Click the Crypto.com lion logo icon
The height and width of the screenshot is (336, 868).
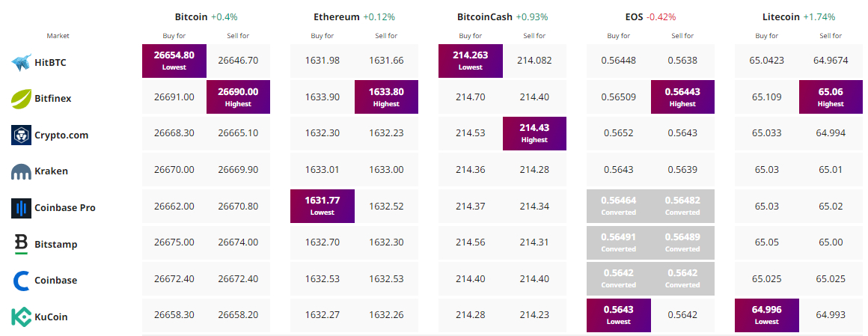(x=20, y=135)
